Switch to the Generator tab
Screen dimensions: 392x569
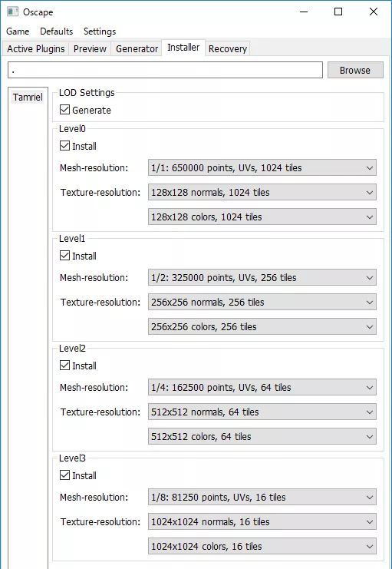click(137, 48)
